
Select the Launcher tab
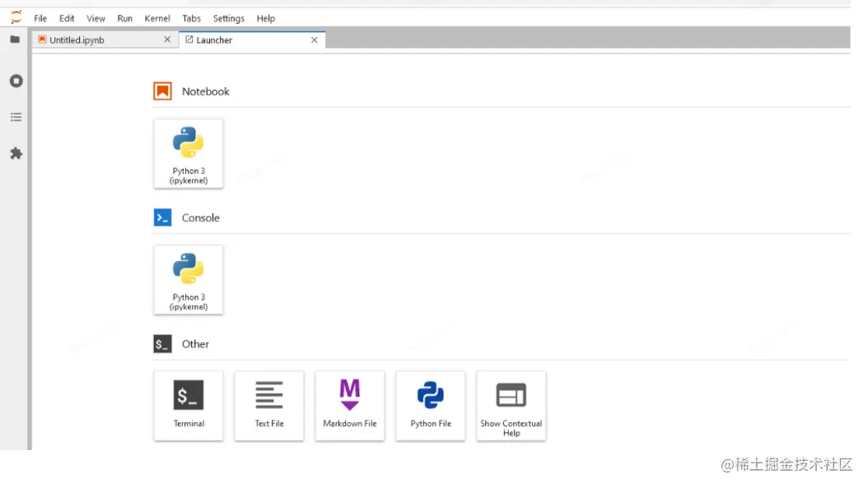252,40
